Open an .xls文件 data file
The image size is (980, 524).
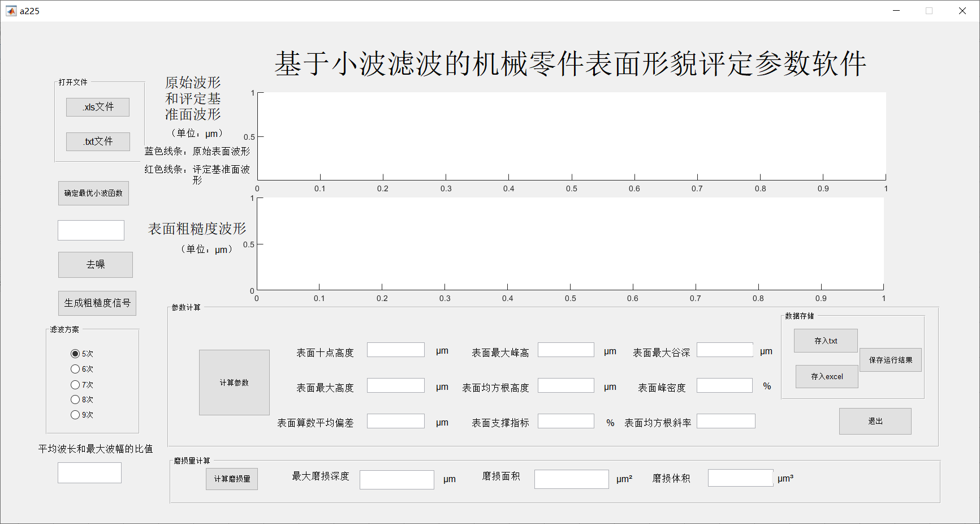[98, 107]
